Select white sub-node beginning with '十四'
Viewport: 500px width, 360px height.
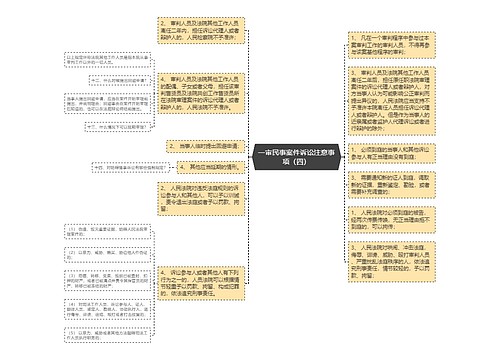pos(131,168)
